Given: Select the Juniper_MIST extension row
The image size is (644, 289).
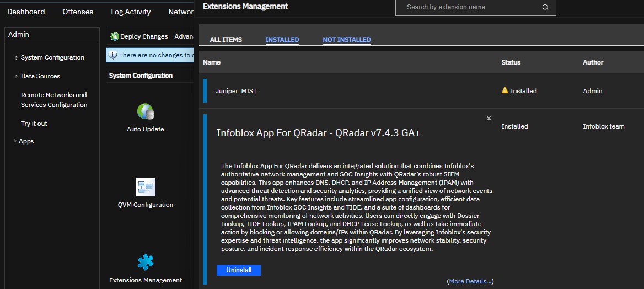Looking at the screenshot, I should 421,91.
